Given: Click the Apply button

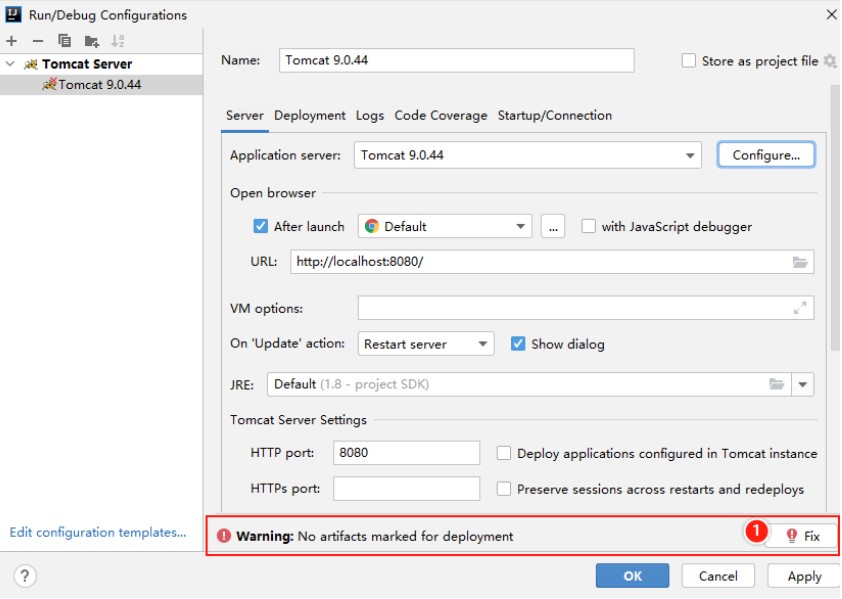Looking at the screenshot, I should (804, 576).
